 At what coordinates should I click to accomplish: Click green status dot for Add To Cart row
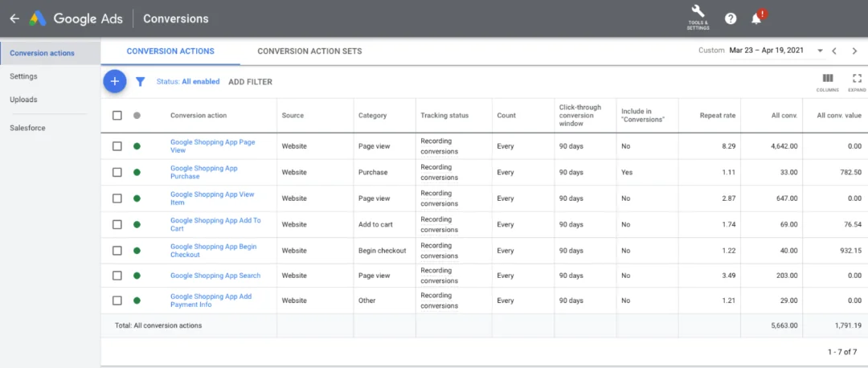[x=137, y=224]
